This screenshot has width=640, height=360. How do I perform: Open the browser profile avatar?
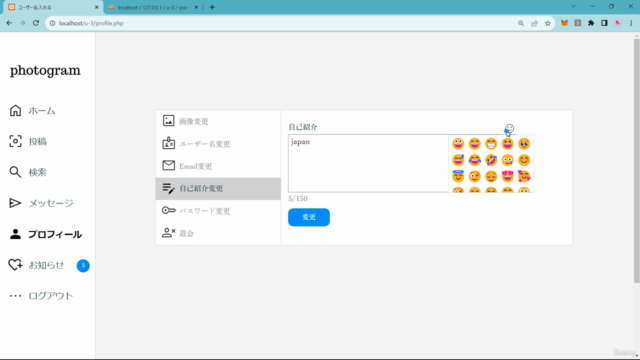pos(618,23)
